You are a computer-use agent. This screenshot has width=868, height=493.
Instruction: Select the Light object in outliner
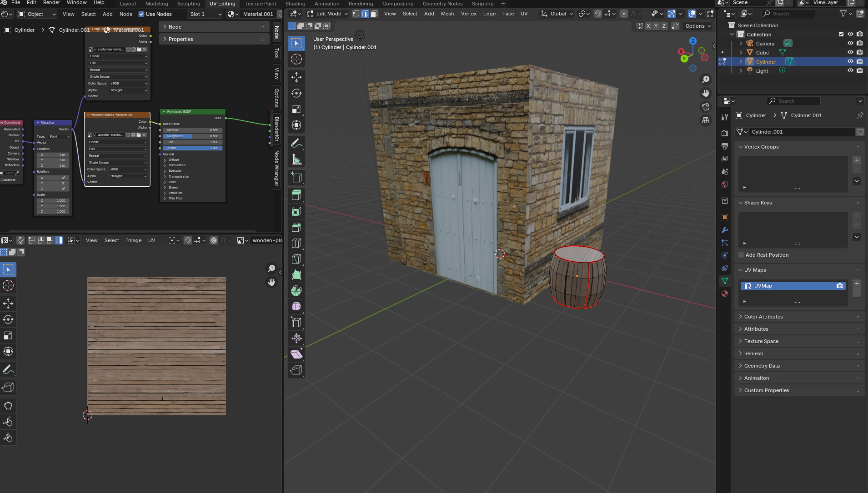point(762,71)
